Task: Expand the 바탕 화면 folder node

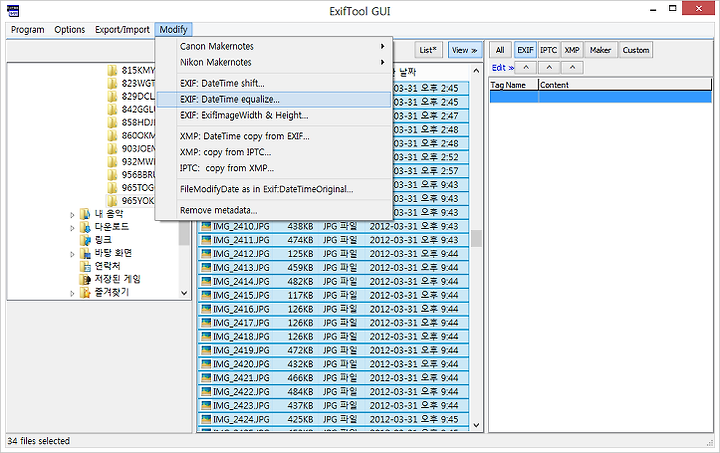Action: 72,254
